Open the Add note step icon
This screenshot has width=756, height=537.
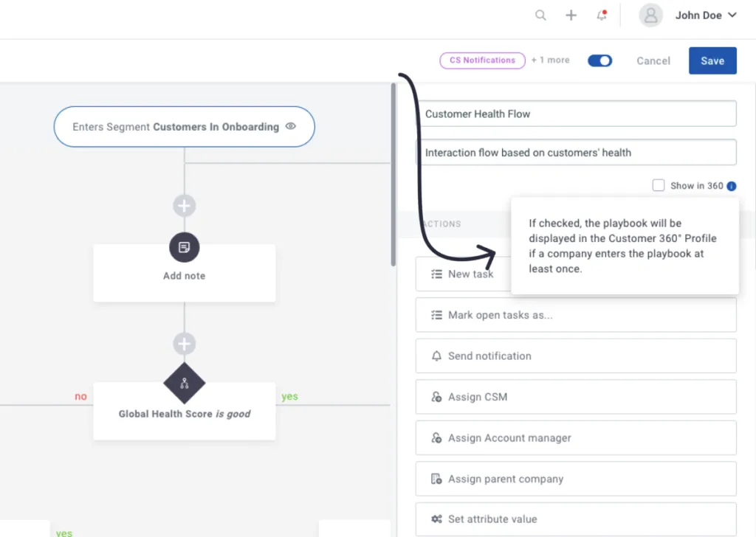(184, 247)
